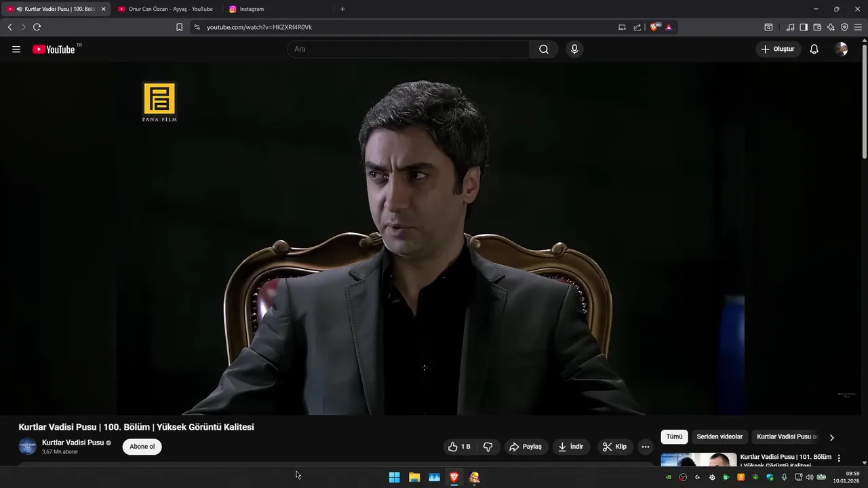868x488 pixels.
Task: Open Brave Rewards triangle icon
Action: point(669,27)
